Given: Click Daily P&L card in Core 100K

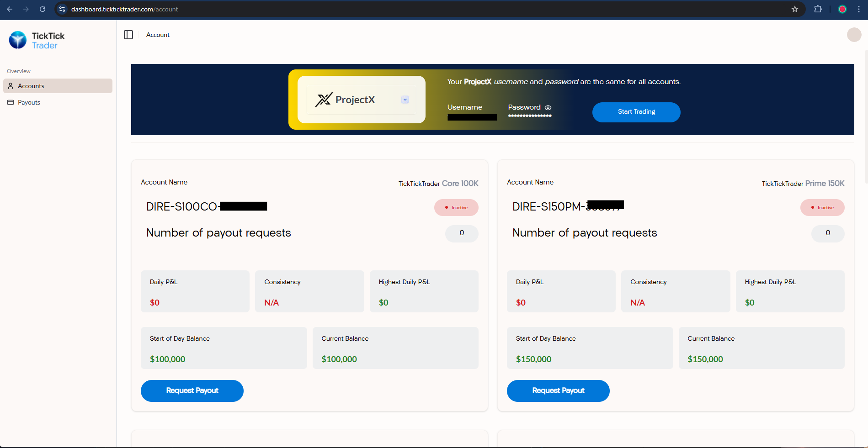Looking at the screenshot, I should (x=195, y=291).
